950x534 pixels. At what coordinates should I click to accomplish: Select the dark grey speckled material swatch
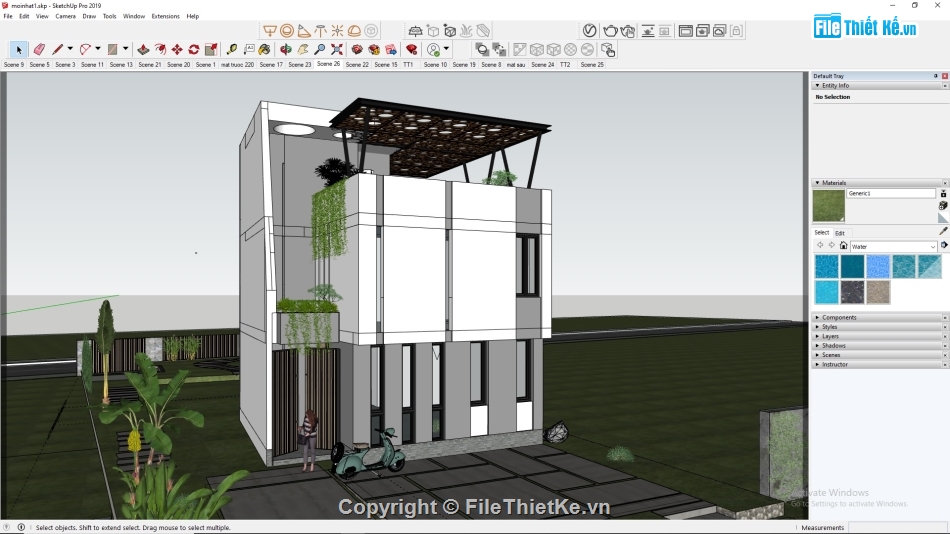pyautogui.click(x=852, y=292)
